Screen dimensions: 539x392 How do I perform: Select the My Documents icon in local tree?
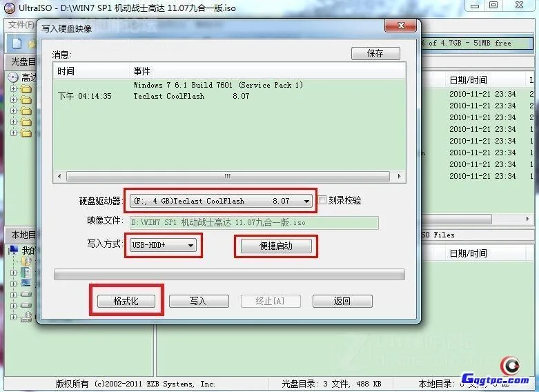(26, 273)
